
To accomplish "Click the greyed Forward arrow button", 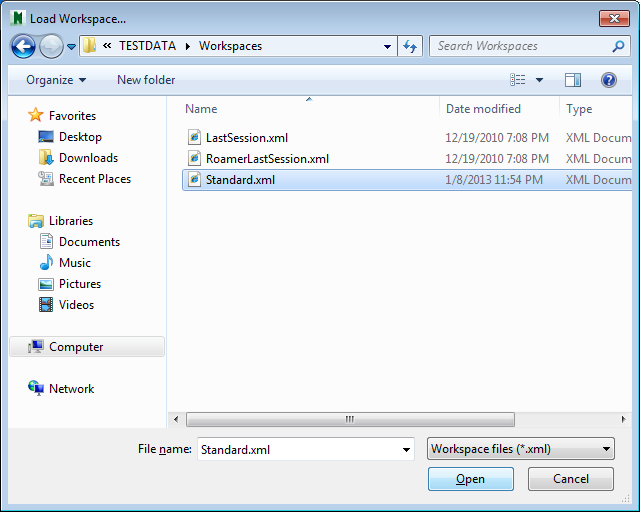I will point(51,47).
